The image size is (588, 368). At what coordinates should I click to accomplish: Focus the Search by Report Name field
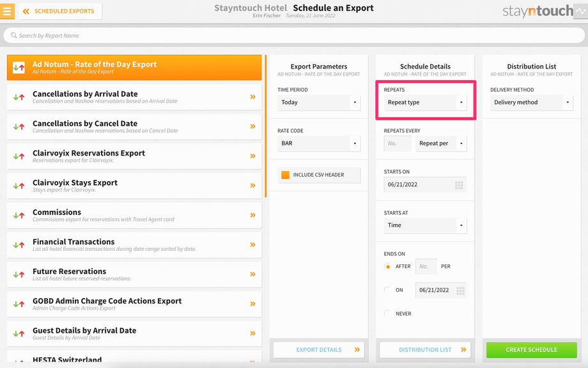294,36
